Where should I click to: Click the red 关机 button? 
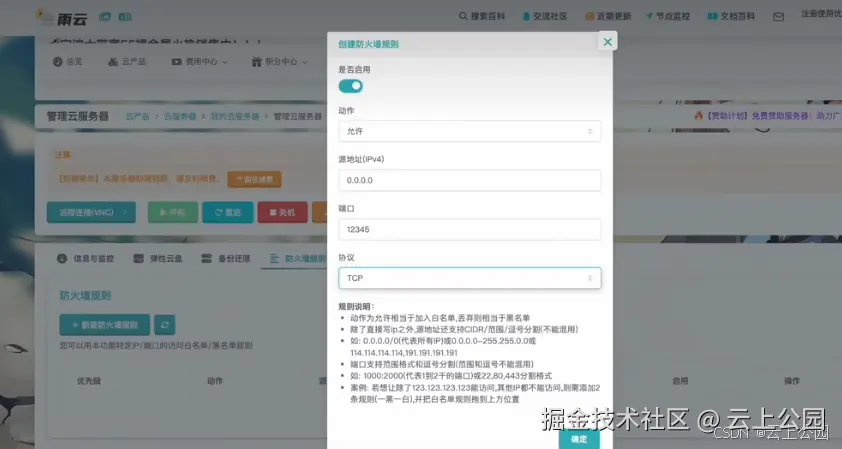(x=282, y=213)
